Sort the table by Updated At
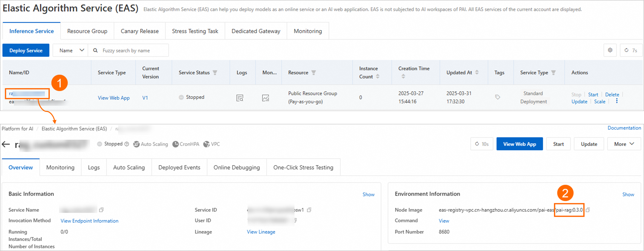 (x=477, y=72)
